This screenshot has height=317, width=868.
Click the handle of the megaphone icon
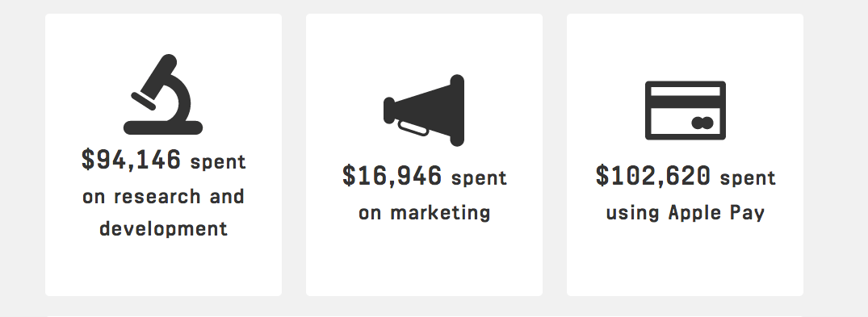point(413,128)
